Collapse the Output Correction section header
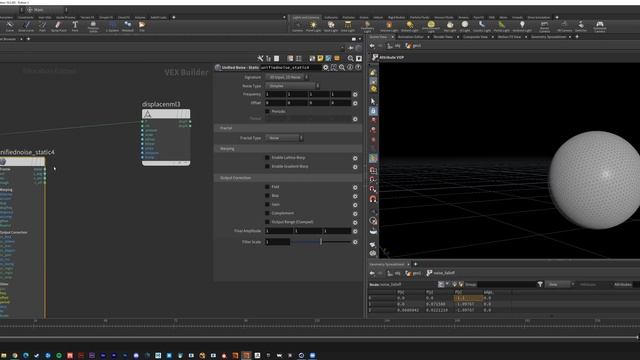The image size is (640, 360). tap(288, 178)
